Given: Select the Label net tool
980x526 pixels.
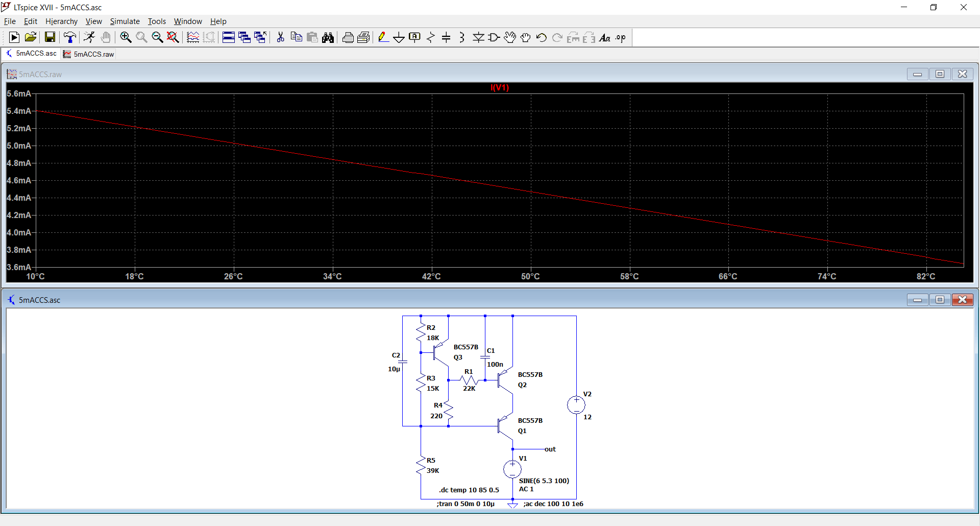Looking at the screenshot, I should click(x=415, y=37).
